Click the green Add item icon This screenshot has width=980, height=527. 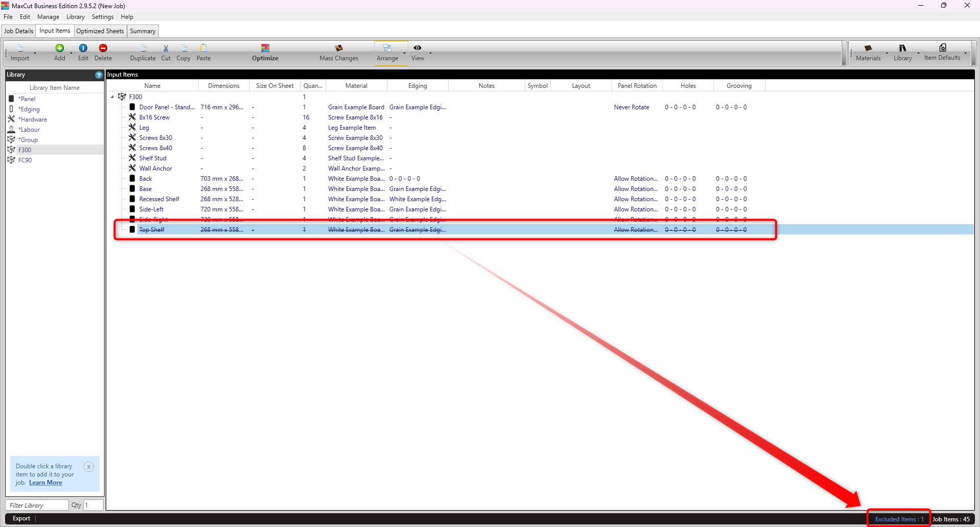(x=60, y=48)
